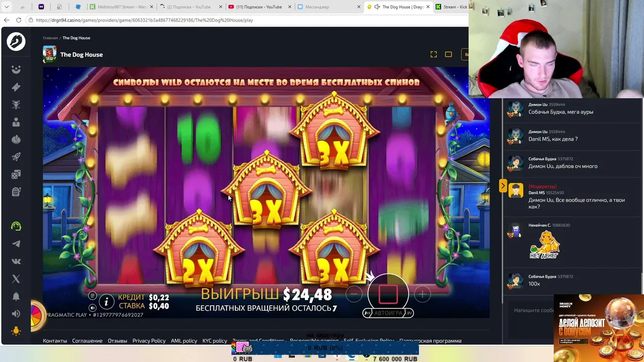The height and width of the screenshot is (362, 644).
Task: Open the joystick games sidebar icon
Action: coord(16,139)
